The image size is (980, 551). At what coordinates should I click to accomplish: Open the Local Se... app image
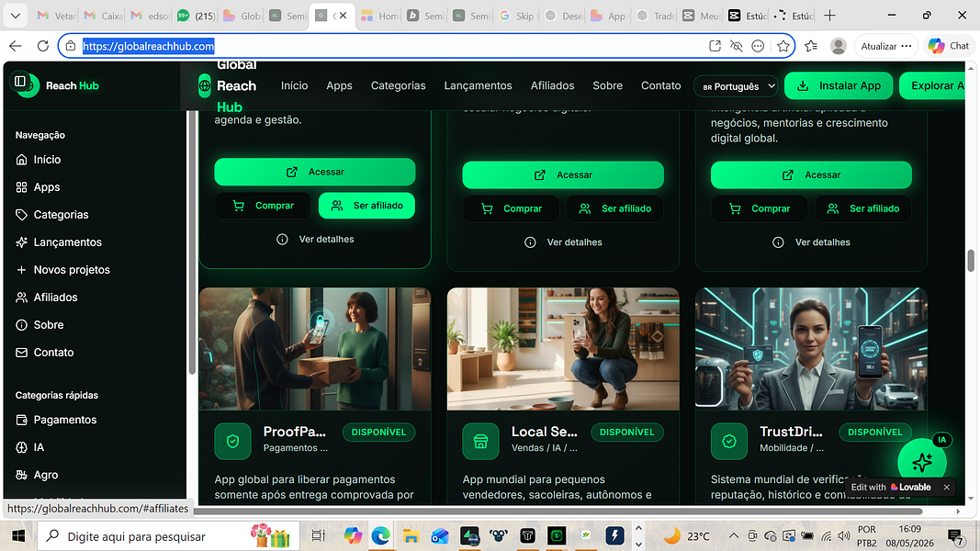pyautogui.click(x=563, y=349)
